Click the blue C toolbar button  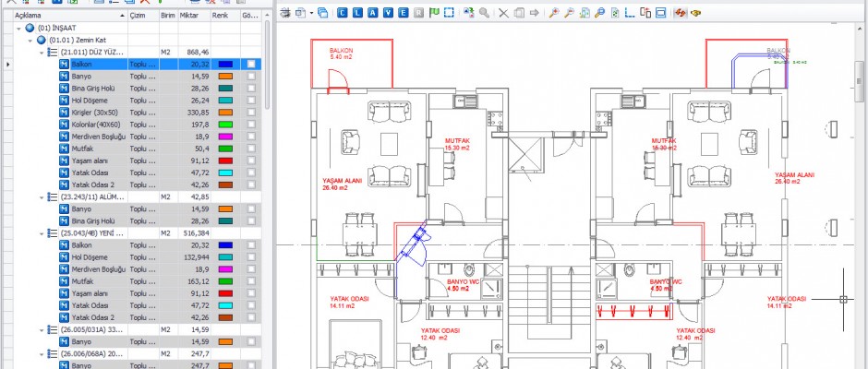point(343,13)
